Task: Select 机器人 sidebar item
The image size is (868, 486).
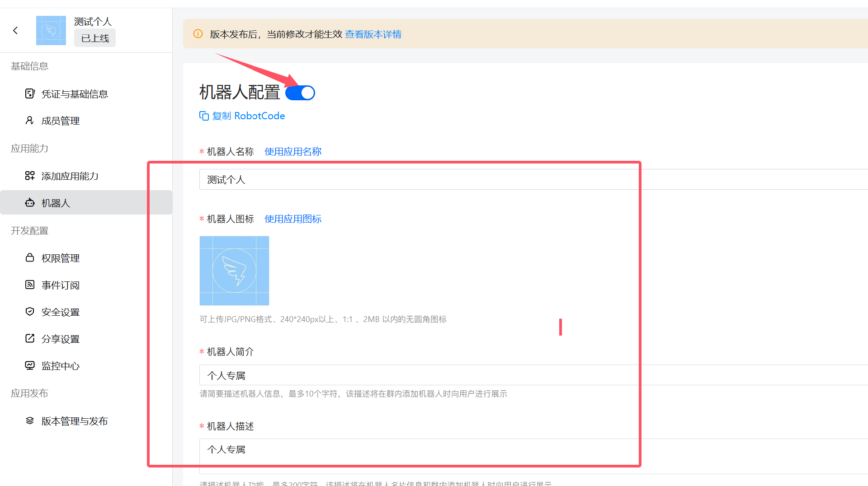Action: coord(86,202)
